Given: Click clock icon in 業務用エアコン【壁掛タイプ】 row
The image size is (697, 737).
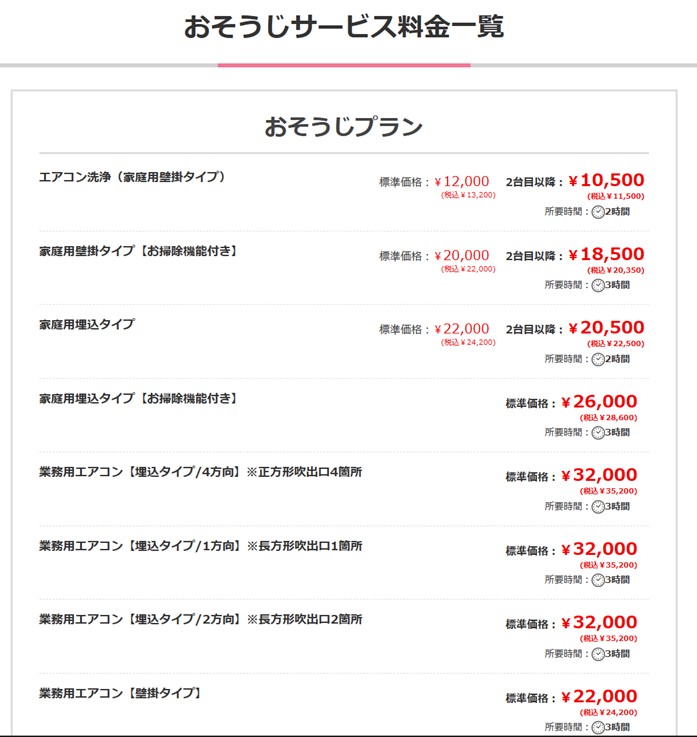Looking at the screenshot, I should (x=598, y=727).
